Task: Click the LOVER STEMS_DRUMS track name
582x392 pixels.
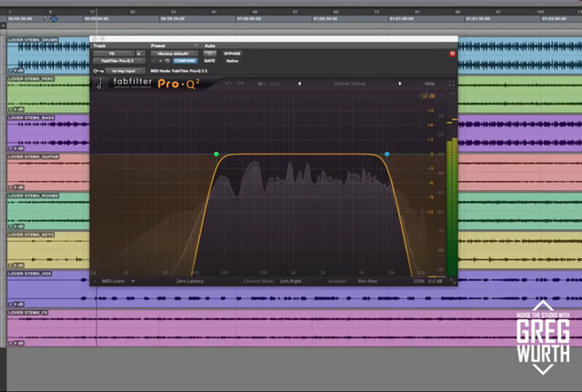Action: [33, 40]
